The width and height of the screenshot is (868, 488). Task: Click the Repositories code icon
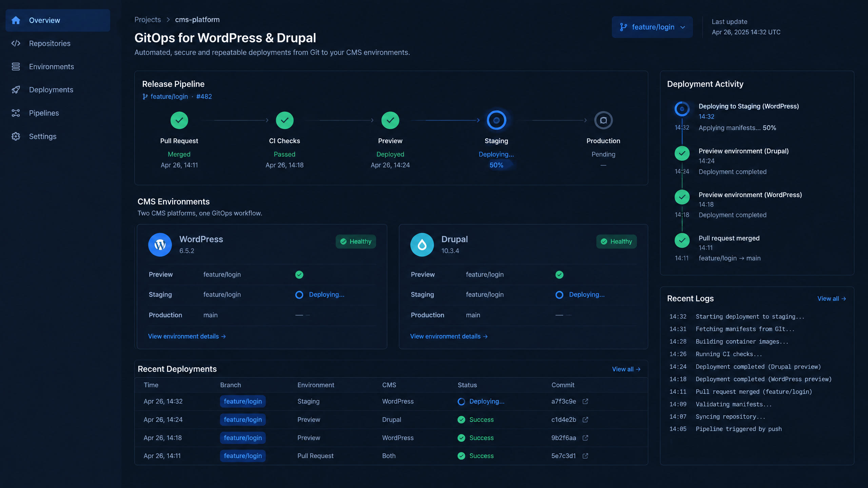point(16,43)
